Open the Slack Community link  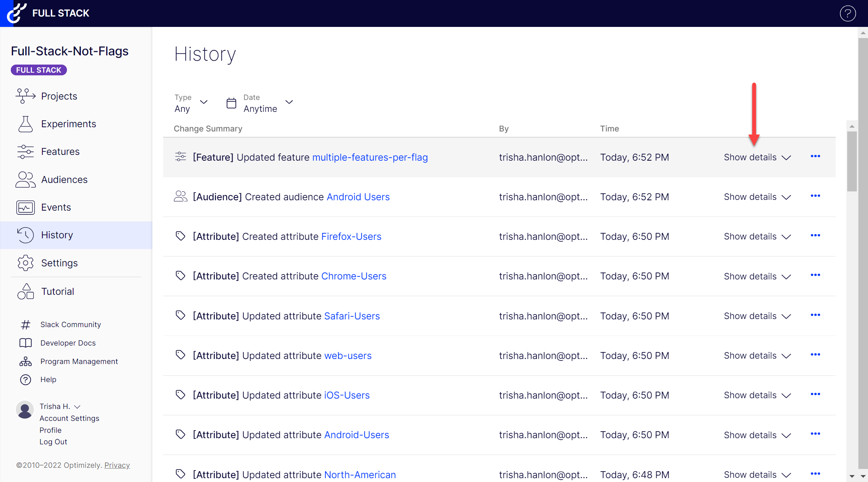[x=70, y=324]
